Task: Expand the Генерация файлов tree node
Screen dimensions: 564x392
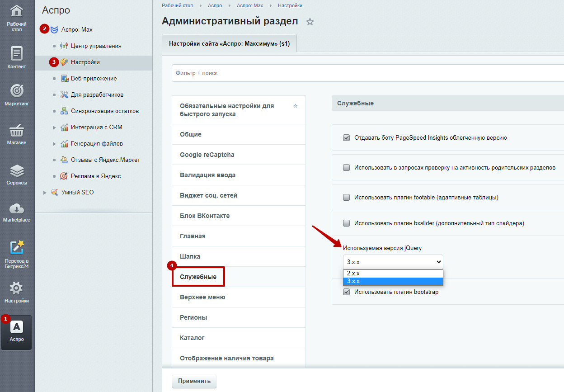Action: [x=54, y=143]
